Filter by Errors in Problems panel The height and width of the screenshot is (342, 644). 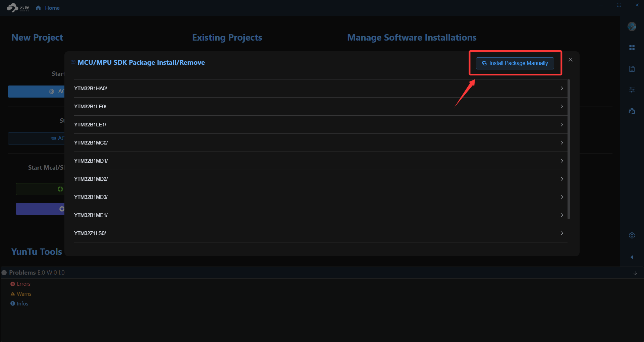tap(23, 284)
